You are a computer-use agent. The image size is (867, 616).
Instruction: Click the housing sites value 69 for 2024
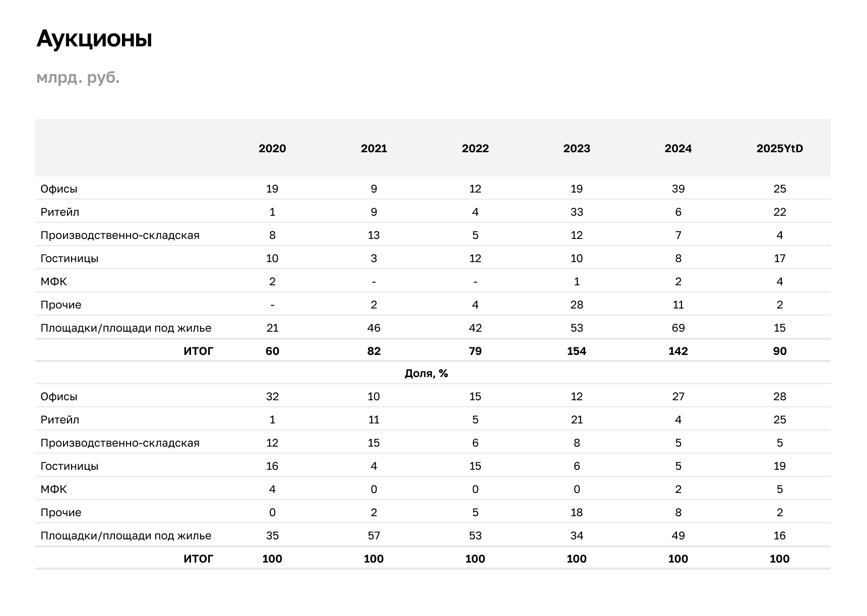pos(678,328)
